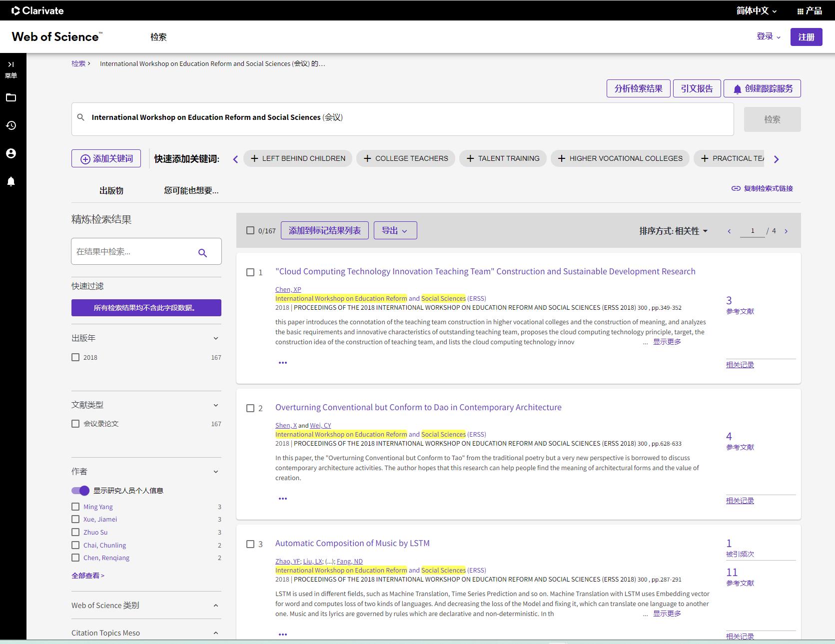Open the 导出 export dropdown

(x=395, y=230)
